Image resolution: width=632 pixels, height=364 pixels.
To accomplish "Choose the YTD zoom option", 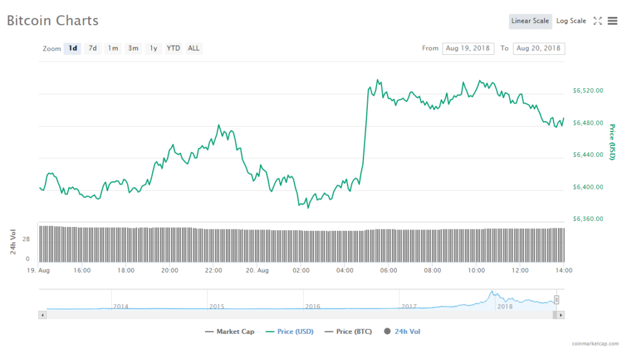I will point(173,48).
